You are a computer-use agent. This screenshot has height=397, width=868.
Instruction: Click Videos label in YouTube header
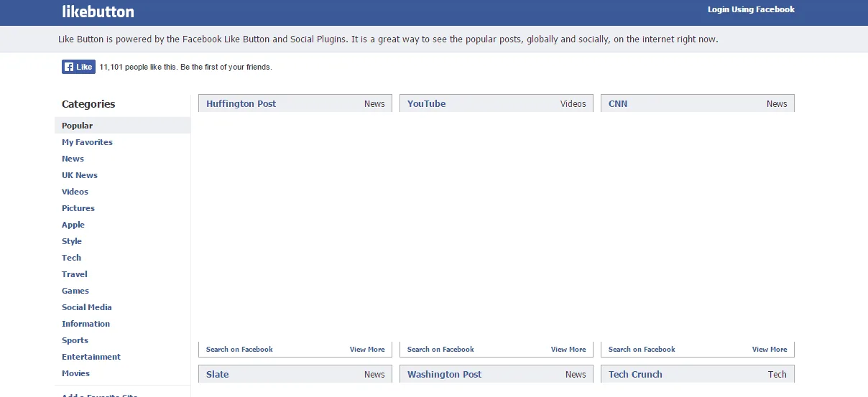click(573, 103)
